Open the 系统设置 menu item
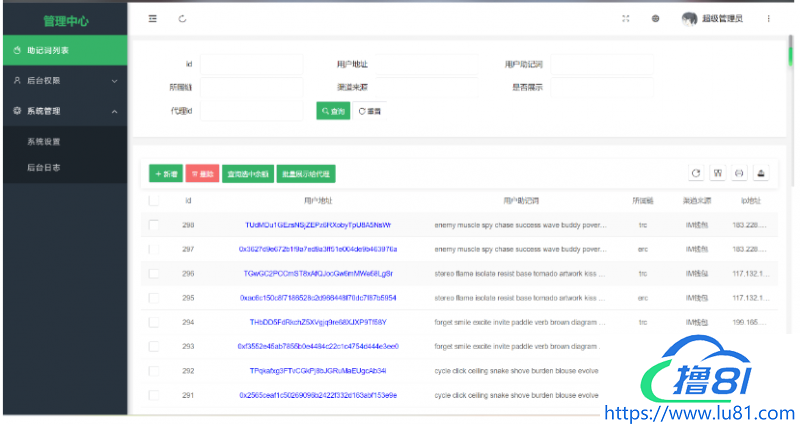This screenshot has width=800, height=424. [44, 141]
